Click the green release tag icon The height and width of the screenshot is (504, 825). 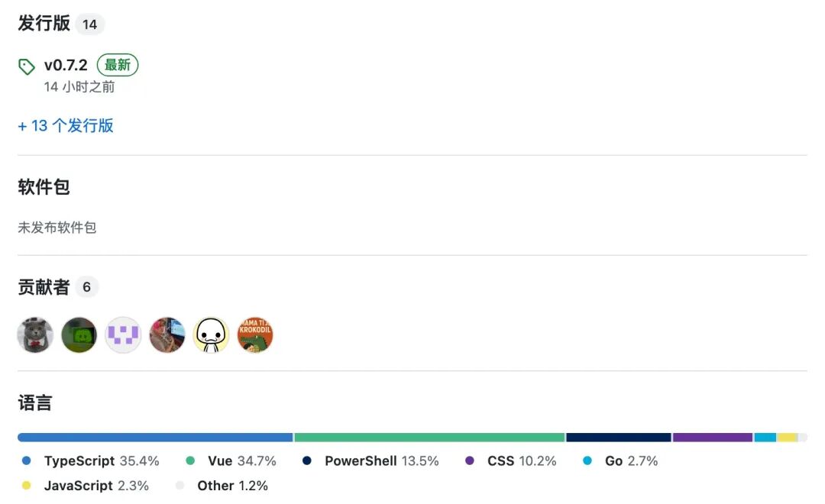click(27, 66)
